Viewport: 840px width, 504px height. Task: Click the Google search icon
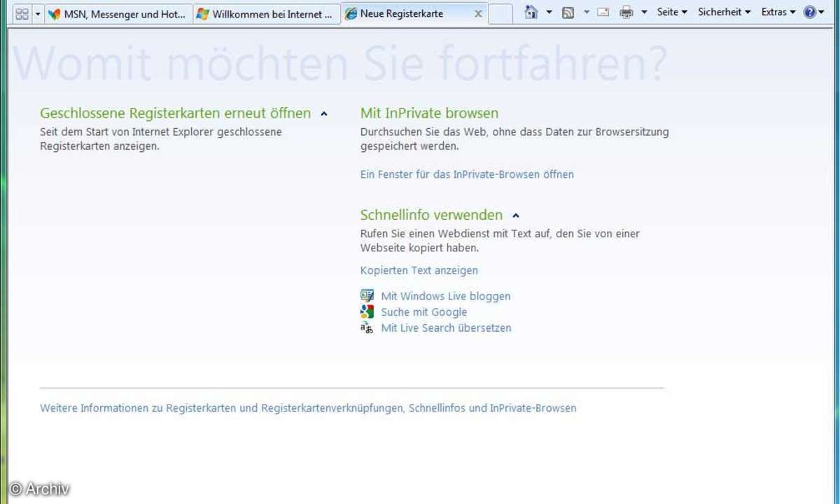[x=367, y=311]
